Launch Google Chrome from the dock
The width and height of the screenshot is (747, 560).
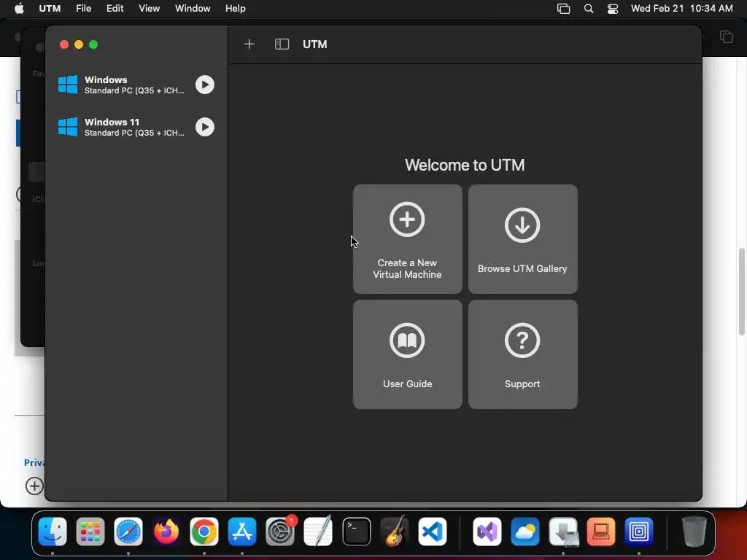pos(204,532)
